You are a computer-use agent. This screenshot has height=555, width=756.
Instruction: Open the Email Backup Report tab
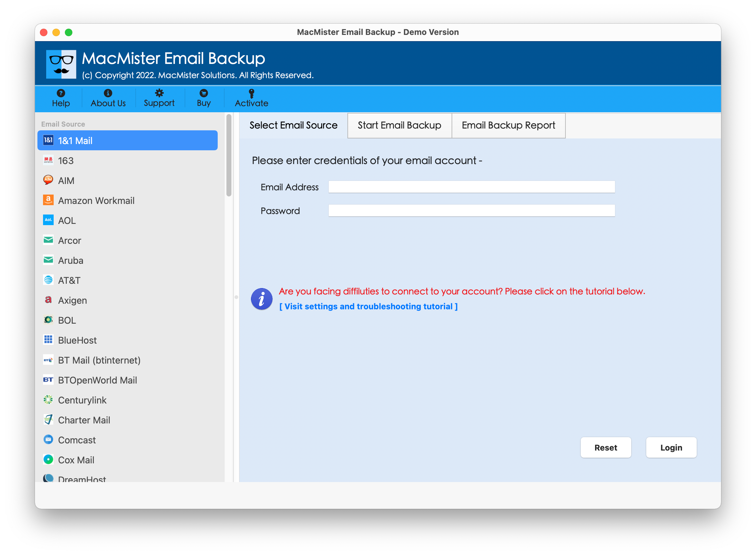click(508, 125)
